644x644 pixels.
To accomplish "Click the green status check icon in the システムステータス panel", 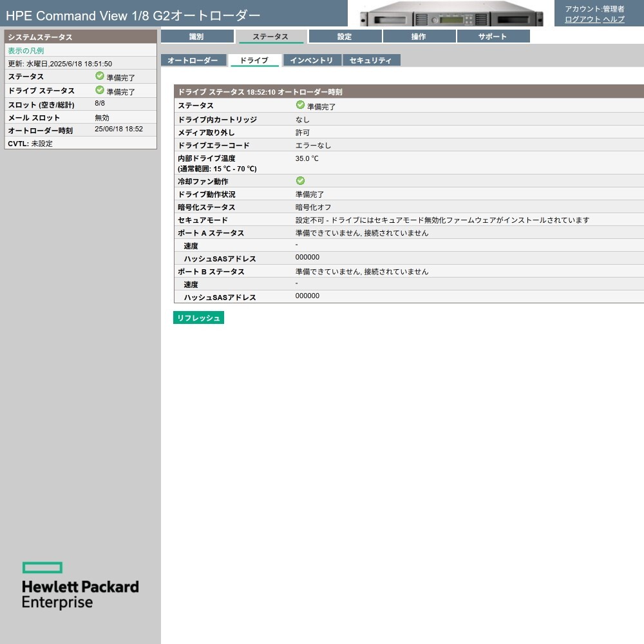I will coord(99,75).
